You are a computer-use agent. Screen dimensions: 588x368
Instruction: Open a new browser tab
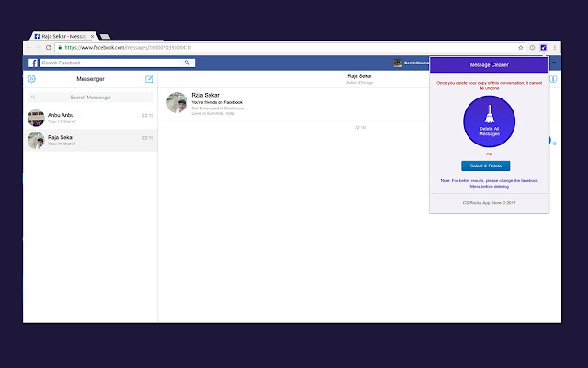(105, 37)
